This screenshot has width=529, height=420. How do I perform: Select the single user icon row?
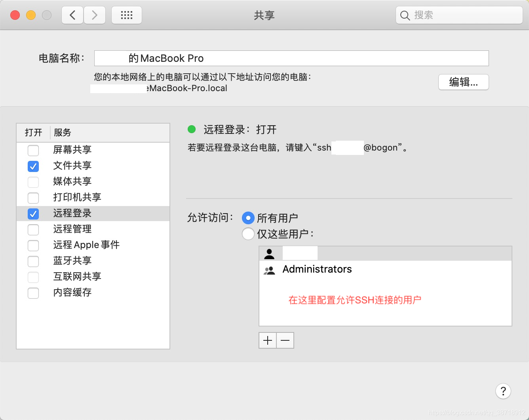click(385, 254)
